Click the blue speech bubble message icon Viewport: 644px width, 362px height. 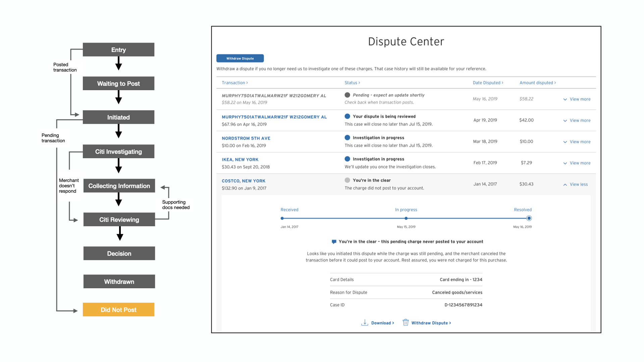(x=334, y=242)
